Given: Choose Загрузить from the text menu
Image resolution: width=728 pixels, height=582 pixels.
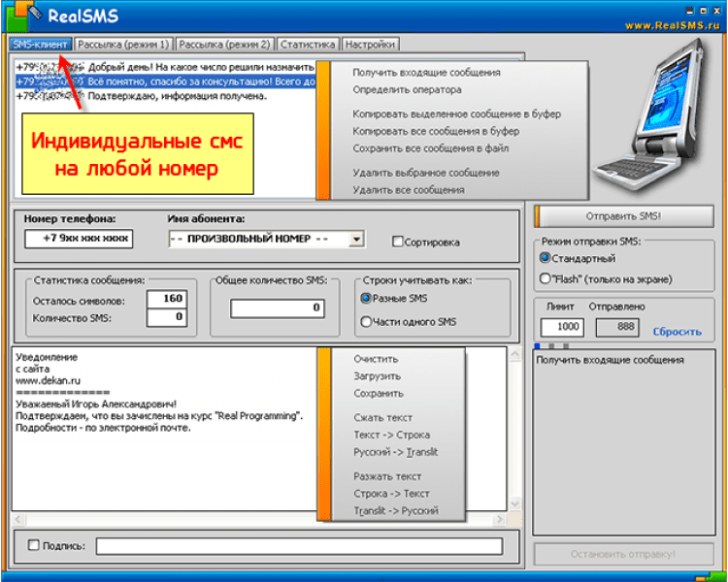Looking at the screenshot, I should point(377,376).
